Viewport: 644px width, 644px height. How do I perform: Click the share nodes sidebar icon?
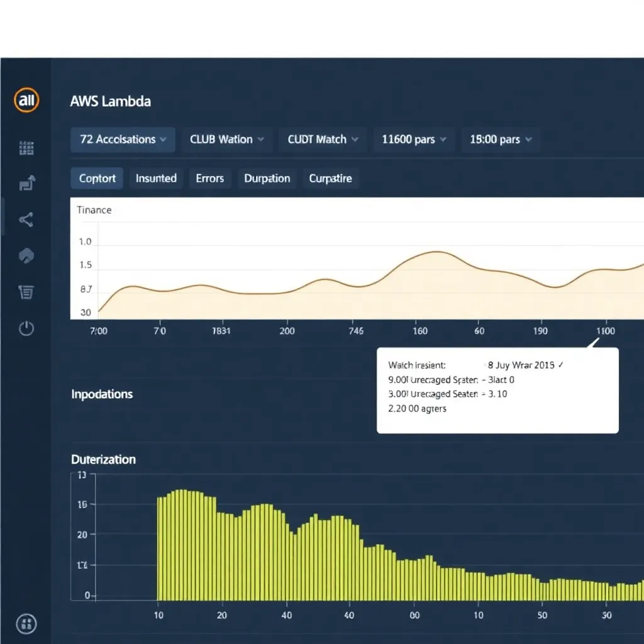(26, 219)
